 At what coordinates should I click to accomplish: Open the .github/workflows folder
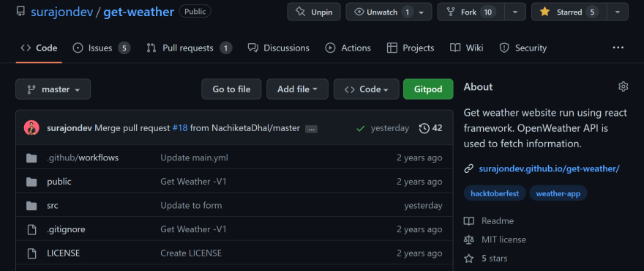coord(83,158)
